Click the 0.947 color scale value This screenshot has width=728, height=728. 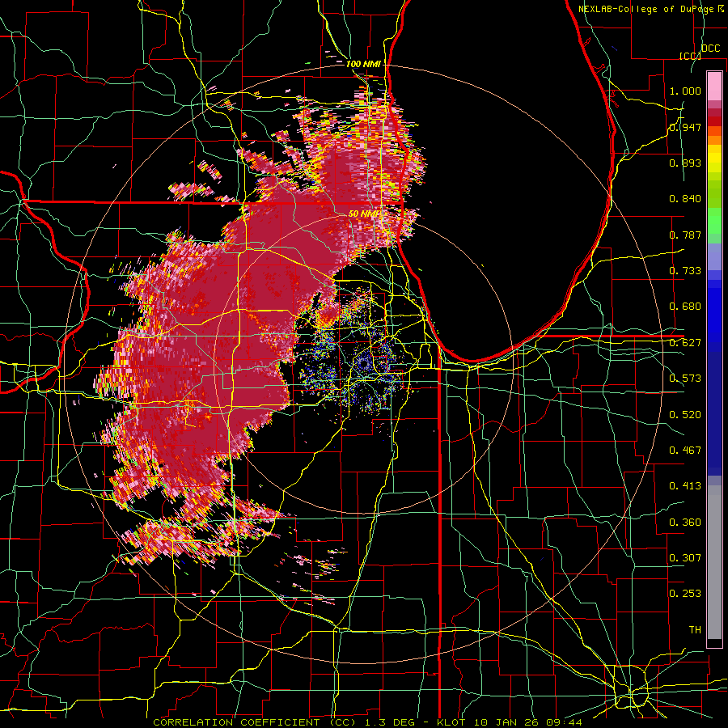(x=685, y=127)
